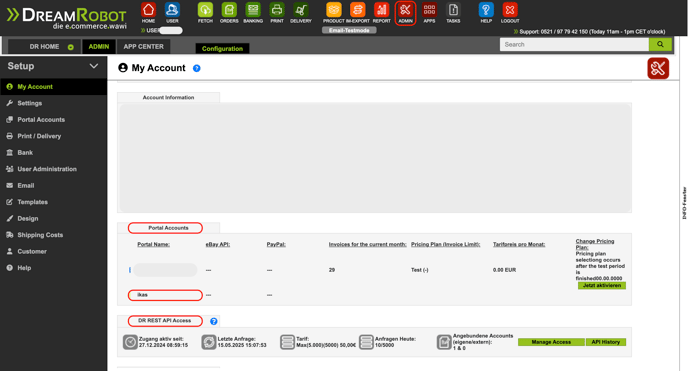Open the Account Information section tab
Image resolution: width=688 pixels, height=371 pixels.
[x=168, y=97]
